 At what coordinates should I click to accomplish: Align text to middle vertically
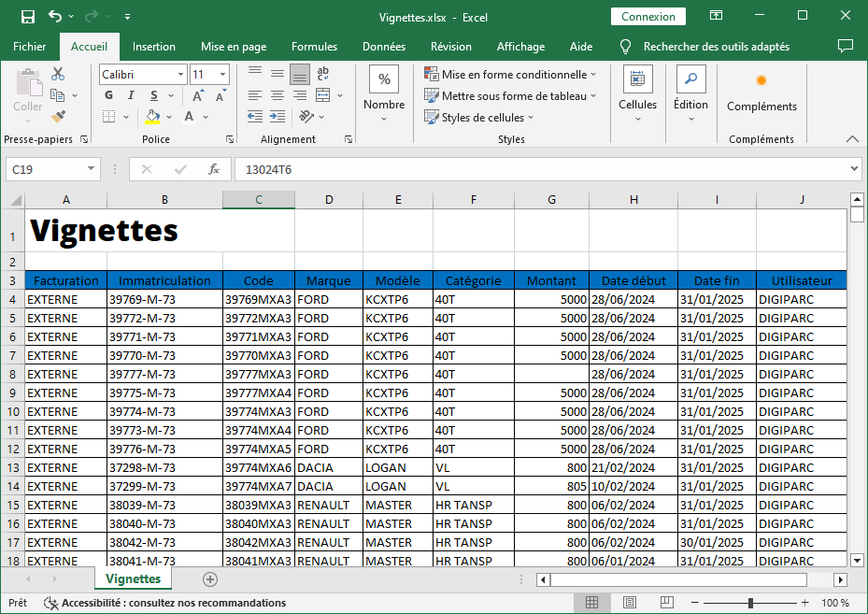277,73
